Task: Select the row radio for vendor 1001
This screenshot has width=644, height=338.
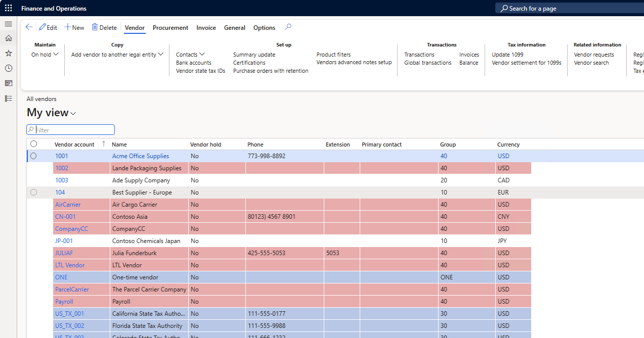Action: point(33,156)
